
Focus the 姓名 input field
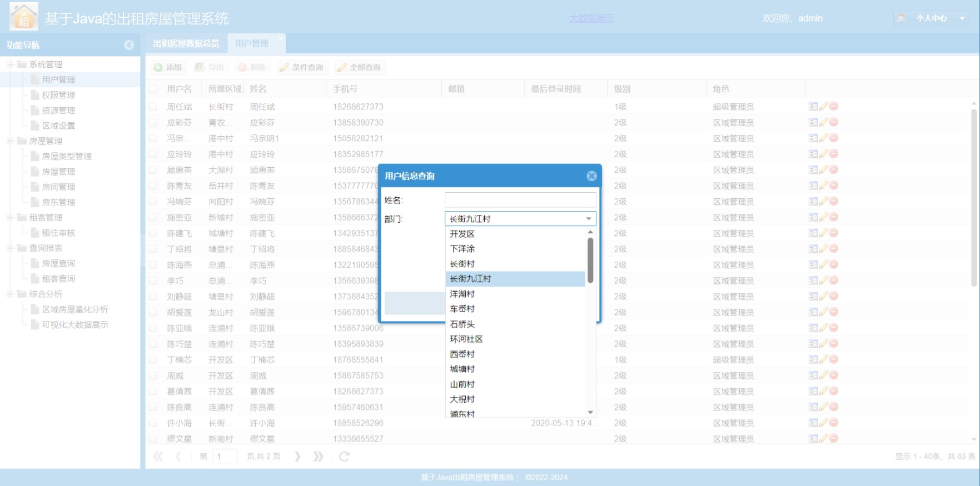520,200
